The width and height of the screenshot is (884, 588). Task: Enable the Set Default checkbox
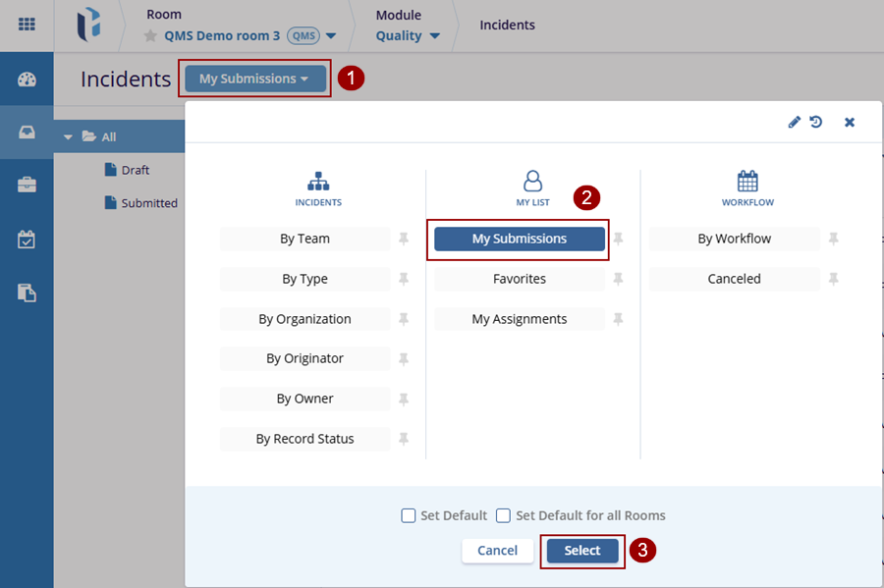(409, 515)
